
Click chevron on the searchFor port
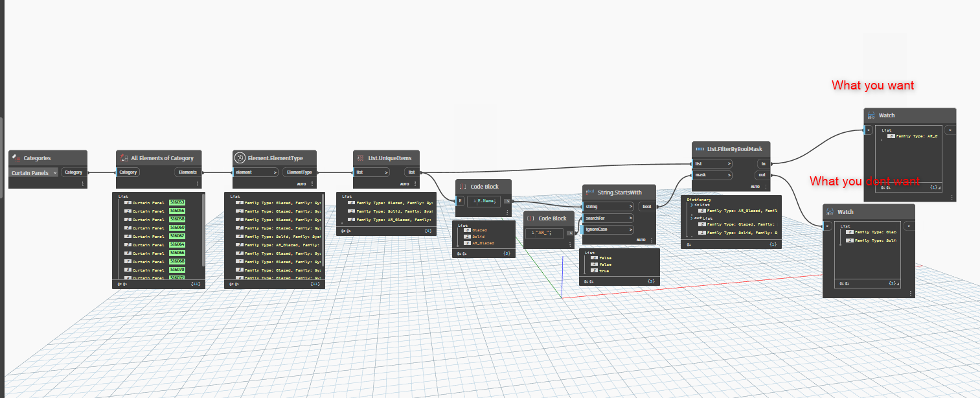pos(630,218)
